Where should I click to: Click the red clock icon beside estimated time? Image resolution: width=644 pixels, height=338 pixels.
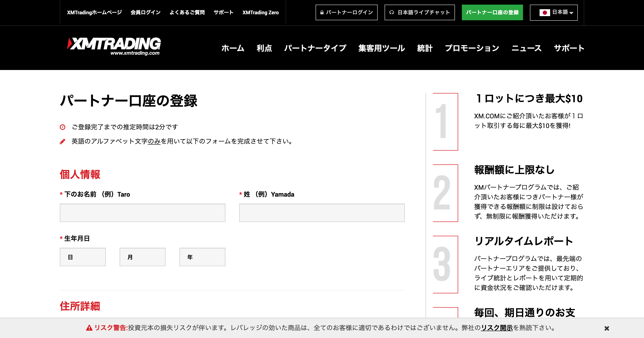pyautogui.click(x=63, y=127)
